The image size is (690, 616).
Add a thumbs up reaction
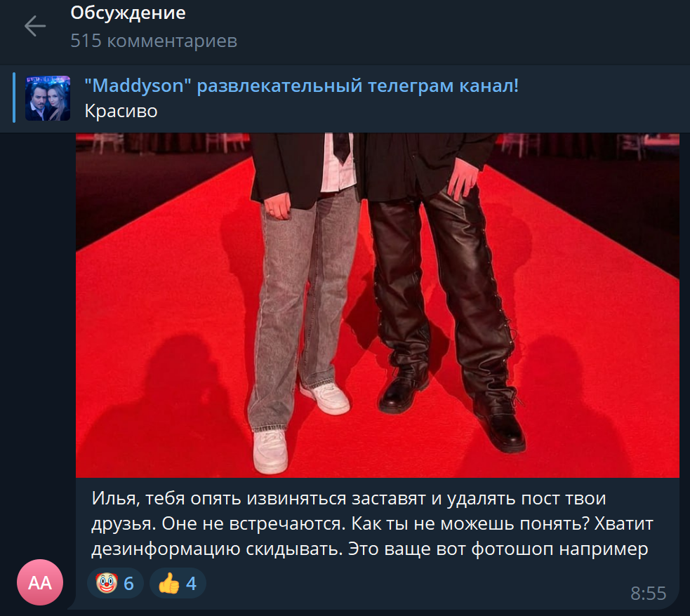tap(178, 583)
